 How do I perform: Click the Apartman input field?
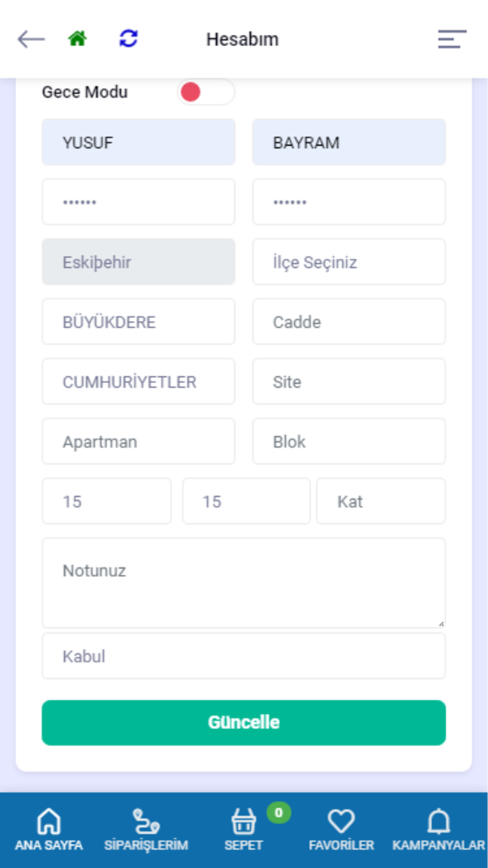pyautogui.click(x=138, y=442)
